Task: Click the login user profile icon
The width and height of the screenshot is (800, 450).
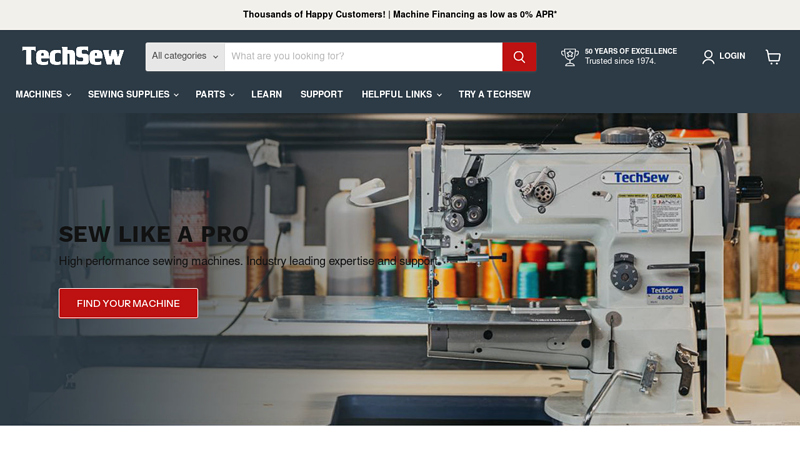Action: [708, 57]
